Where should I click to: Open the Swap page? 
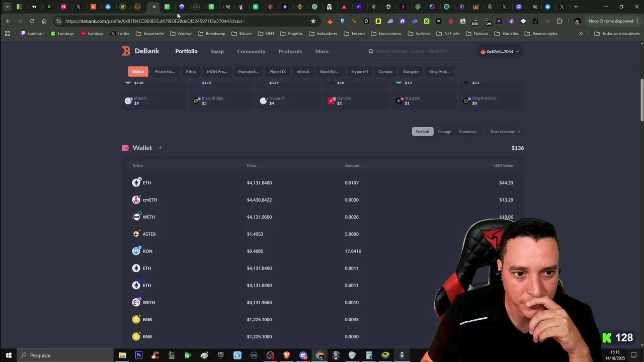(217, 51)
